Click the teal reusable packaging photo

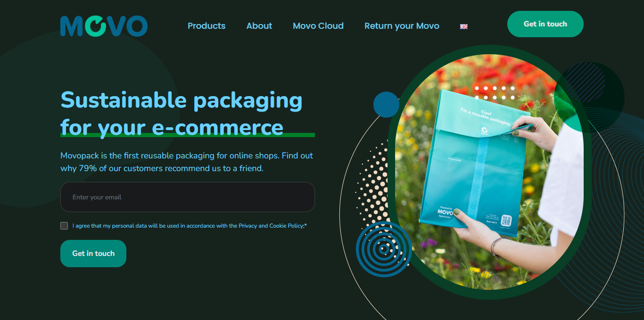[x=489, y=172]
